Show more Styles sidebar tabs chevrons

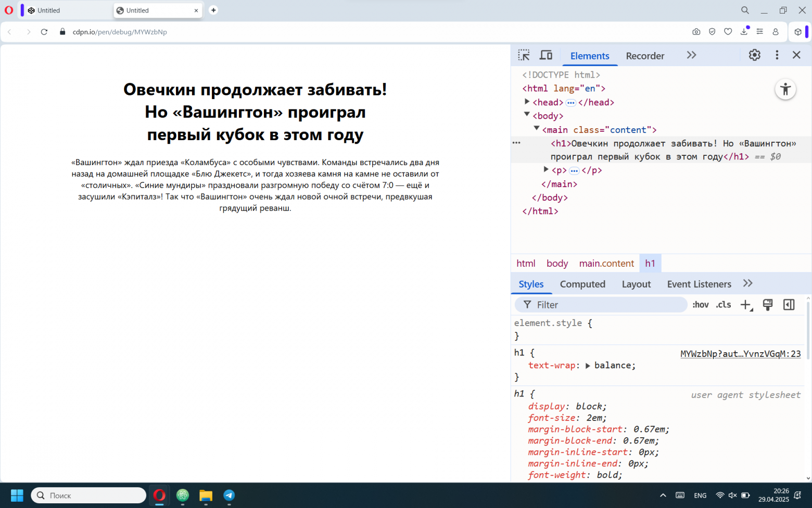coord(748,283)
